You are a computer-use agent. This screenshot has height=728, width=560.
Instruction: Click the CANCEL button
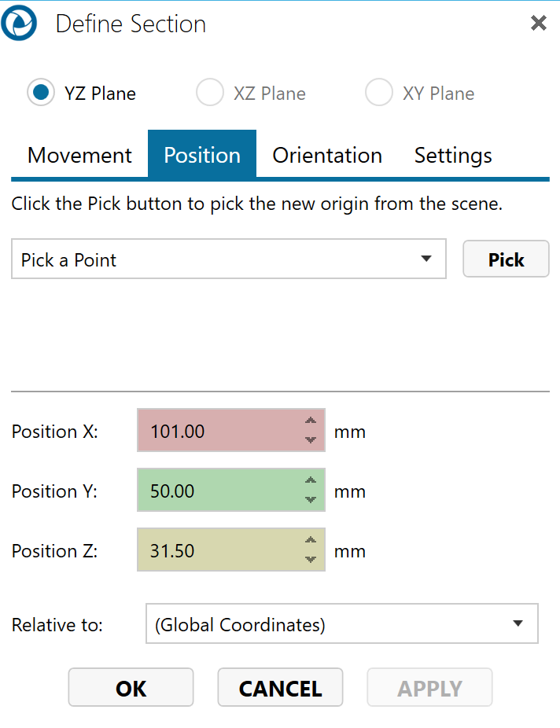[x=280, y=688]
